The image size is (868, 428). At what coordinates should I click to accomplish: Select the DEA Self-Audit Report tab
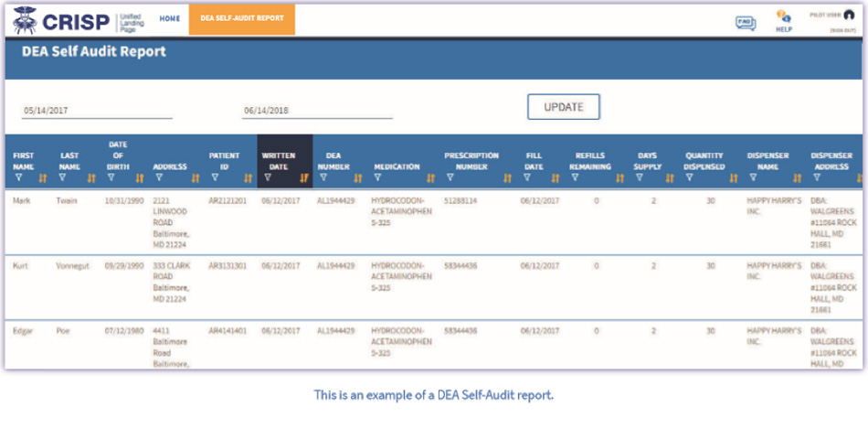coord(242,19)
